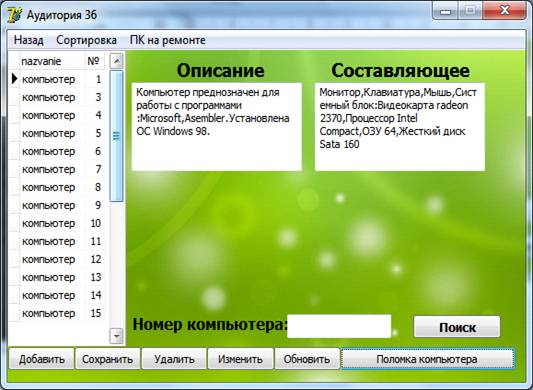This screenshot has width=533, height=390.
Task: Select the row with computer number 6
Action: [57, 151]
